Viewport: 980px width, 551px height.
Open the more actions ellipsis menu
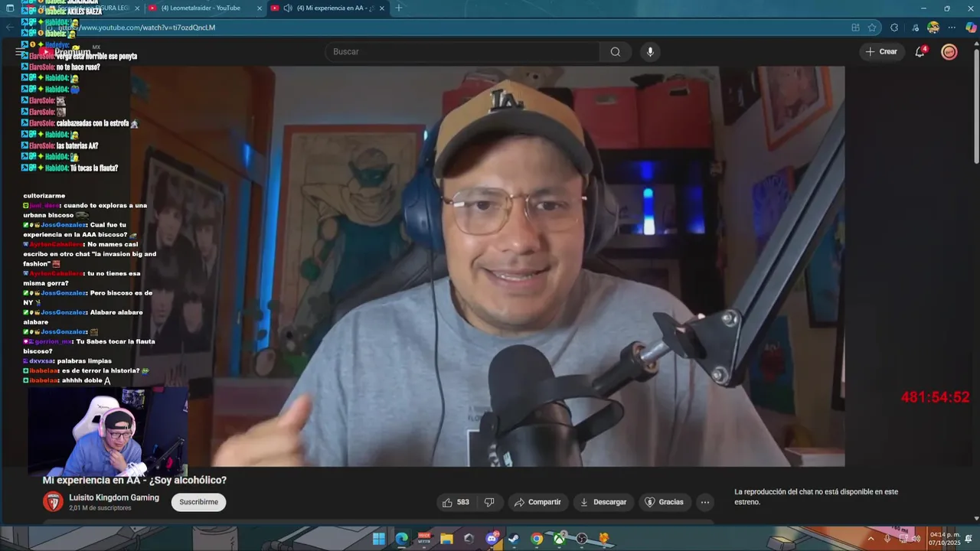(705, 502)
